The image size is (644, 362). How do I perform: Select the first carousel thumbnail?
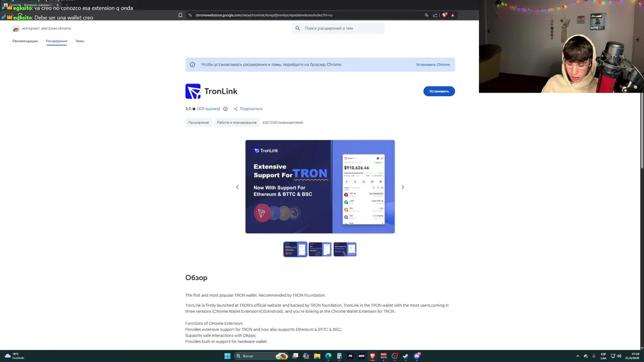click(295, 249)
